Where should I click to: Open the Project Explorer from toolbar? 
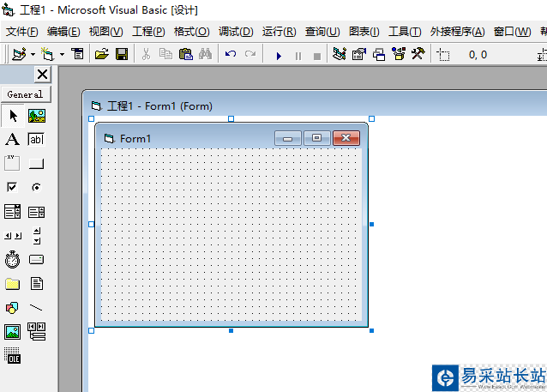tap(339, 54)
